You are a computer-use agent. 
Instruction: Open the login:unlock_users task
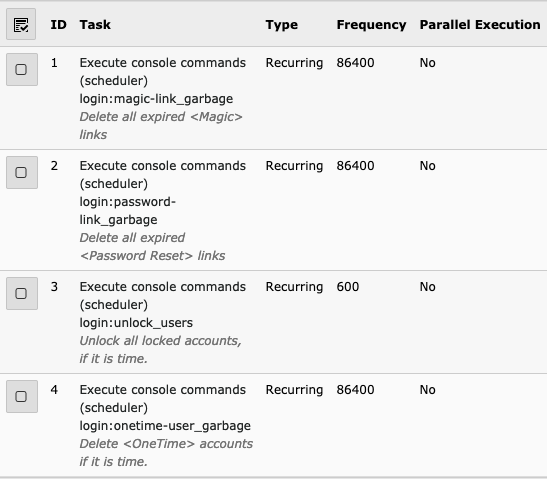pos(136,323)
